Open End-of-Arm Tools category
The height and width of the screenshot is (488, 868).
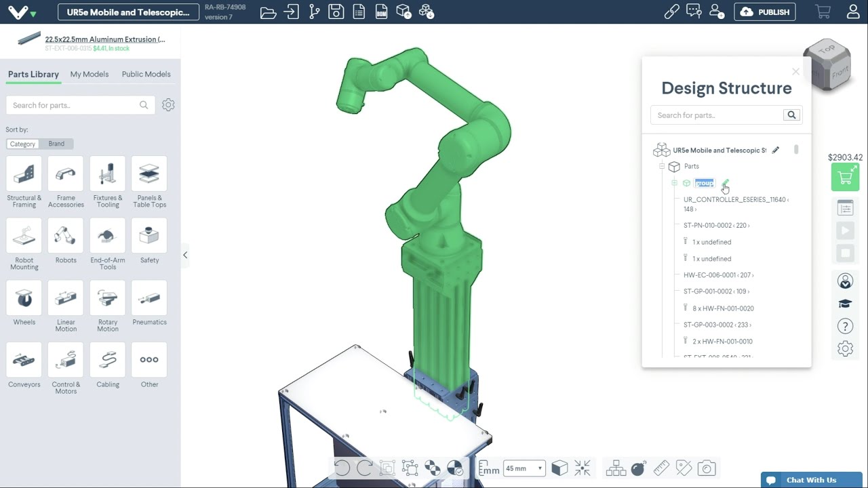(x=108, y=244)
